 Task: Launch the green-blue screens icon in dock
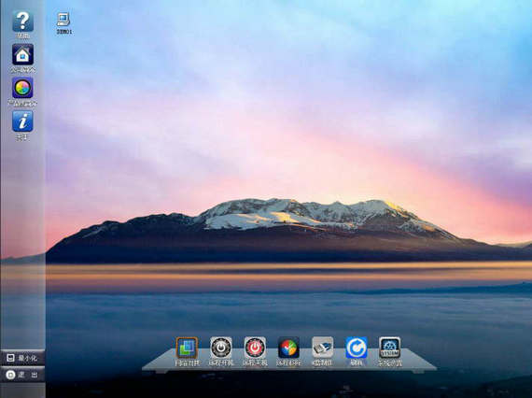187,348
